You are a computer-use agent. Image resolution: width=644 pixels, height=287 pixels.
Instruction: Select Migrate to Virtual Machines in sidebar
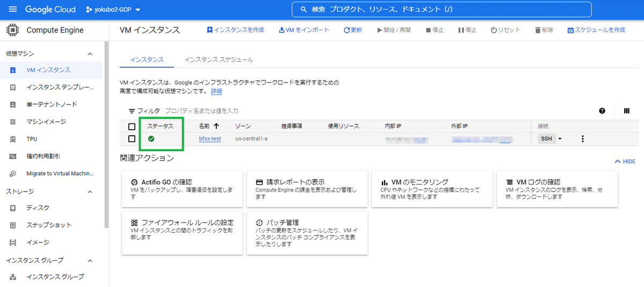[x=51, y=173]
